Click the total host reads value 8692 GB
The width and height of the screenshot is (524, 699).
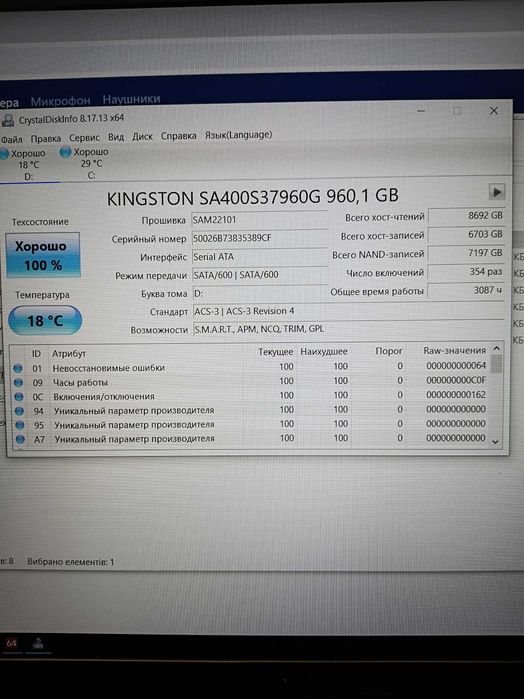click(466, 216)
